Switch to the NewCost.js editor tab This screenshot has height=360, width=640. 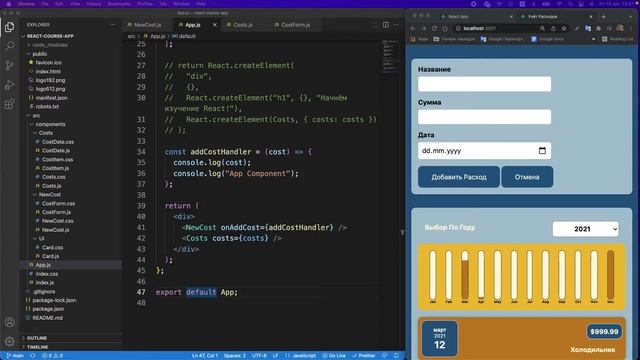point(147,25)
